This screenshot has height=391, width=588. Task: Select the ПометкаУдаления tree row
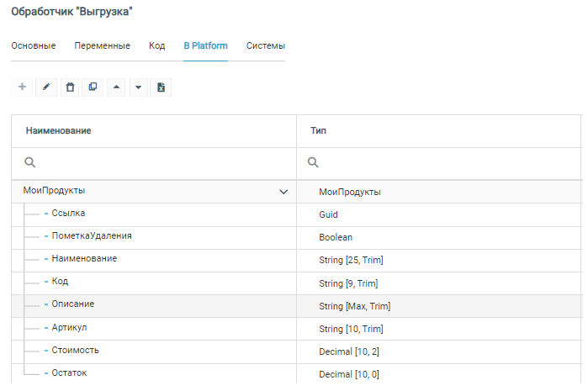pyautogui.click(x=297, y=238)
